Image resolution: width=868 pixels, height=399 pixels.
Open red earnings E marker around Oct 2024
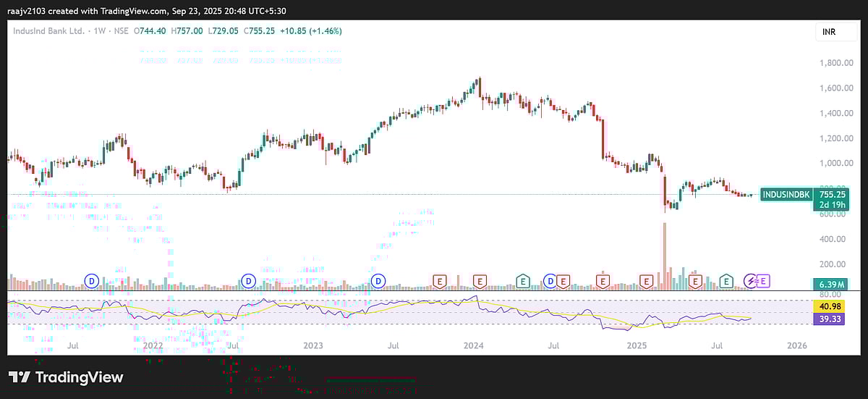coord(603,280)
